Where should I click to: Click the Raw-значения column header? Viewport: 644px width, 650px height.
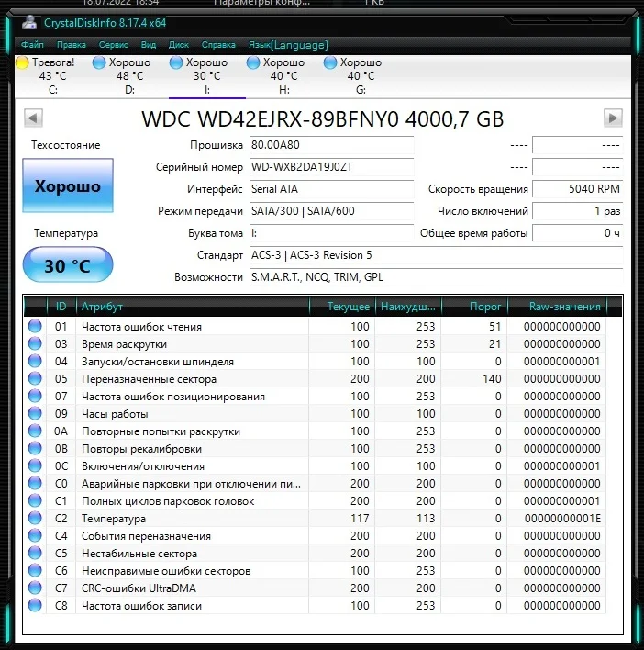(557, 307)
